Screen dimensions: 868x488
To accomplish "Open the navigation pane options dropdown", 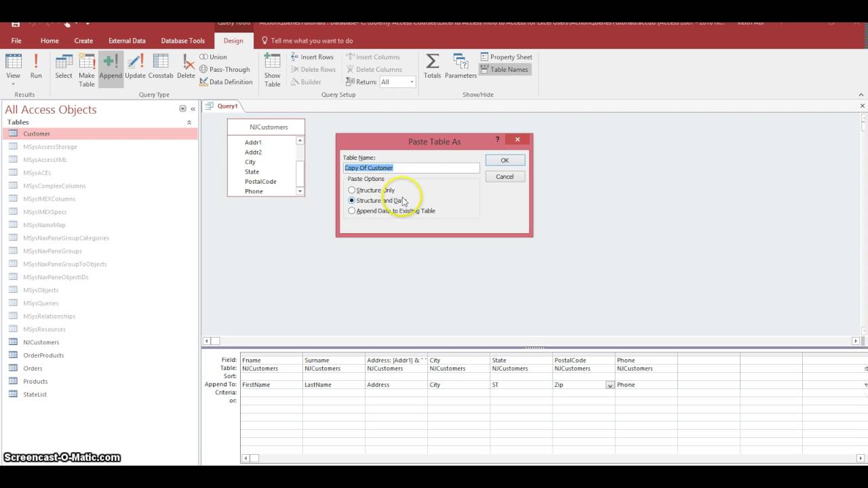I will (x=182, y=109).
